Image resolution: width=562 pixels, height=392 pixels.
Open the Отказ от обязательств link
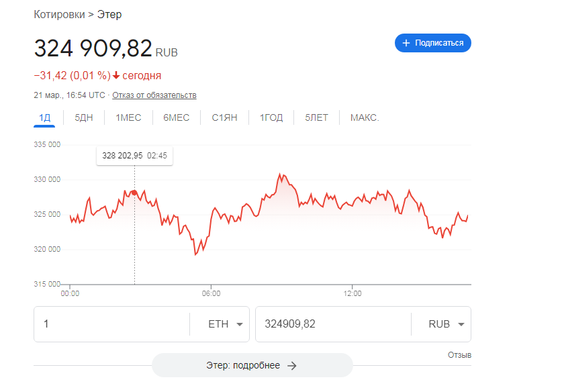[154, 95]
